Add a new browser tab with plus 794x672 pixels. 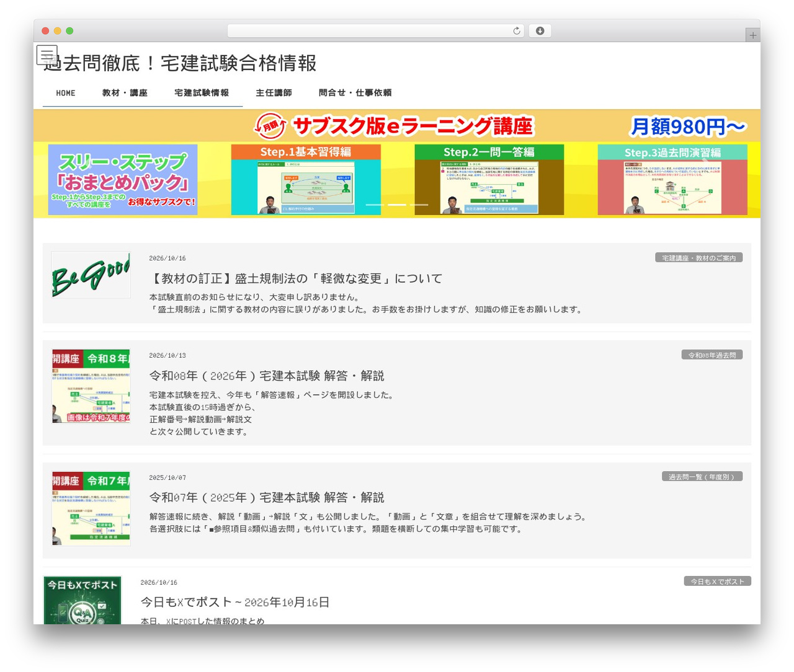(752, 35)
